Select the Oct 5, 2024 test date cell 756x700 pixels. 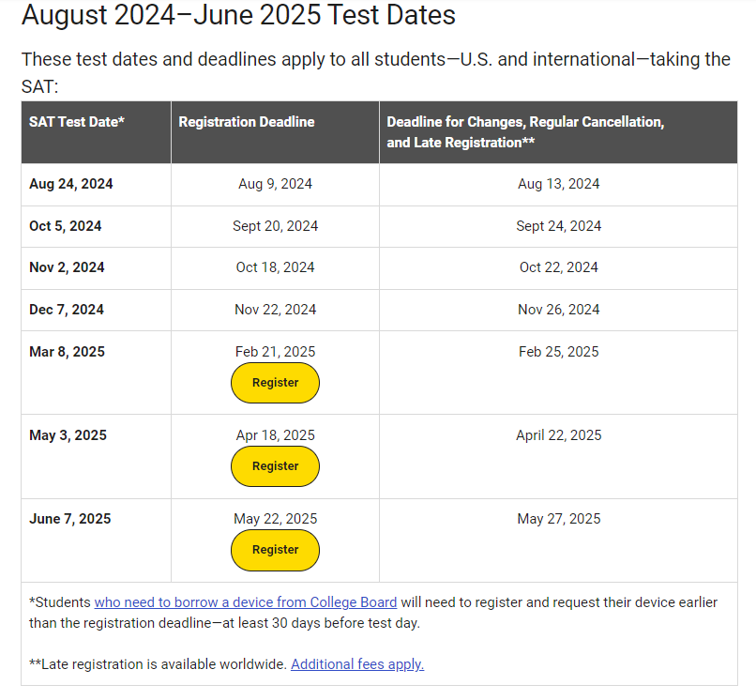(65, 226)
